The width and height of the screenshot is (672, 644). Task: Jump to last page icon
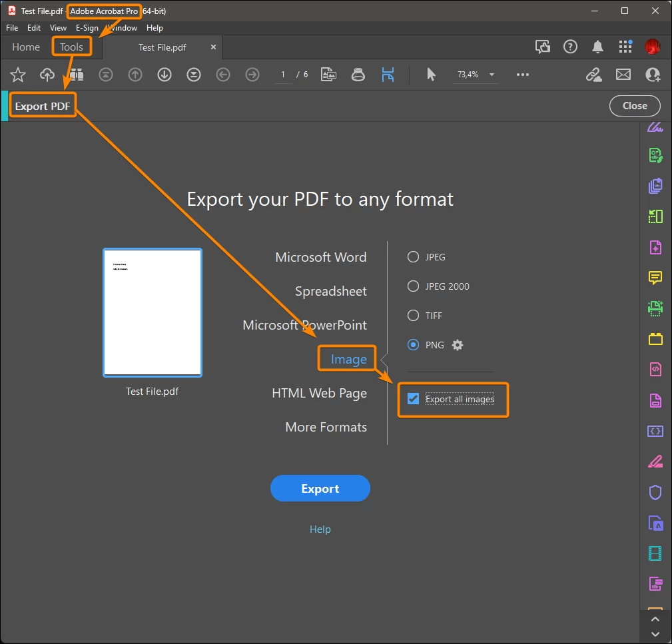coord(194,75)
